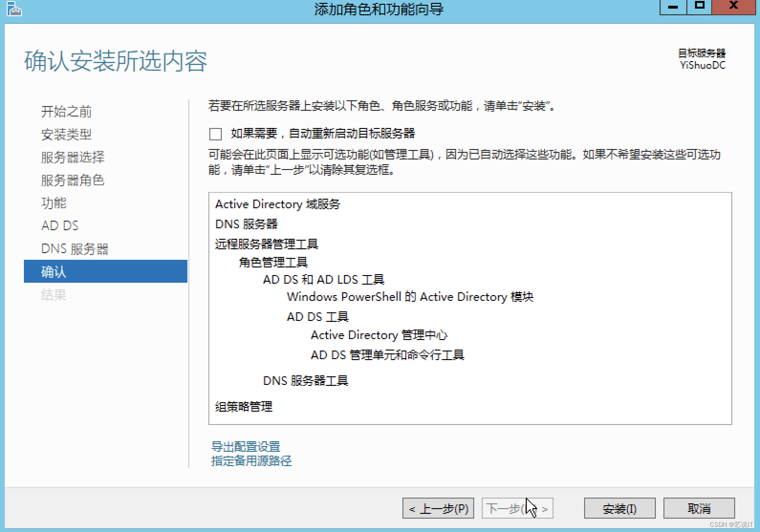The width and height of the screenshot is (760, 532).
Task: Select the AD DS 和 AD LDS 工具 row
Action: click(324, 279)
